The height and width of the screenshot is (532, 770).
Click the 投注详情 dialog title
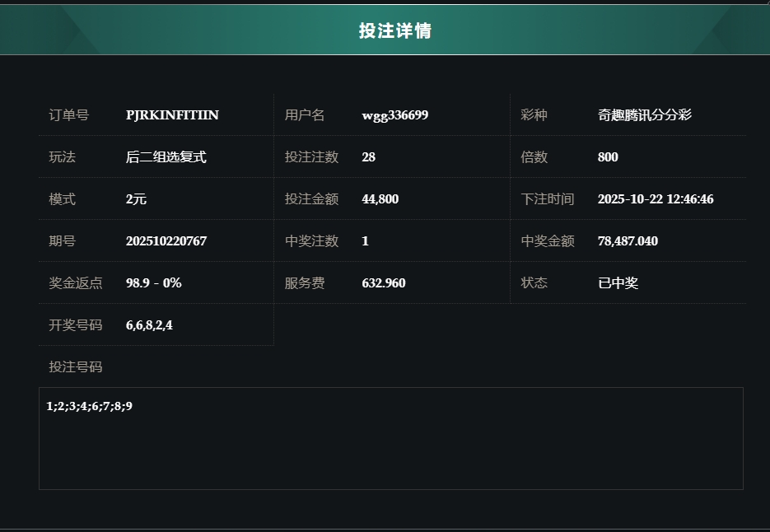[x=395, y=30]
